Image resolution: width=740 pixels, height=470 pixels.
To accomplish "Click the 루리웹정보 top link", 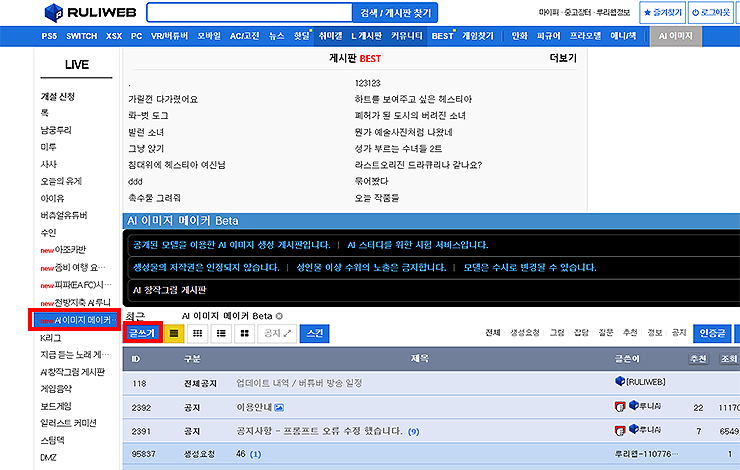I will [x=613, y=12].
